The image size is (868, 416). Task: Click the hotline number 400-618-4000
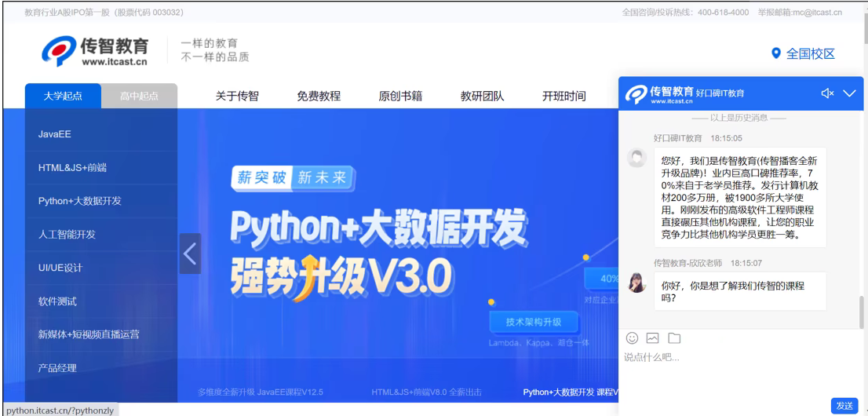pyautogui.click(x=723, y=13)
